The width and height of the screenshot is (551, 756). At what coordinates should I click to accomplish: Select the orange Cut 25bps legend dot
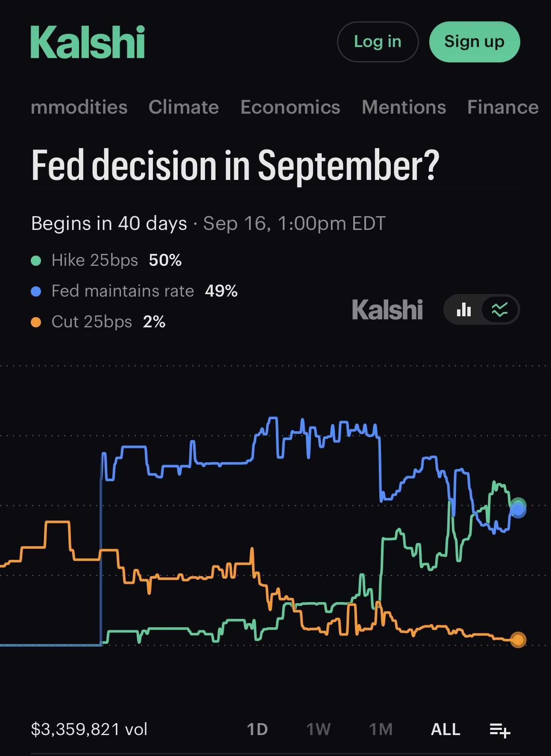click(36, 322)
